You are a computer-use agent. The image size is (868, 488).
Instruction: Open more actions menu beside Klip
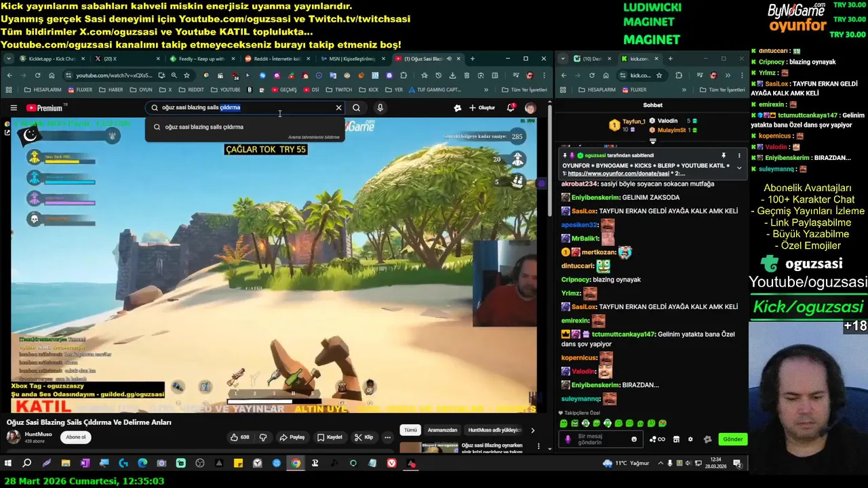pyautogui.click(x=388, y=437)
